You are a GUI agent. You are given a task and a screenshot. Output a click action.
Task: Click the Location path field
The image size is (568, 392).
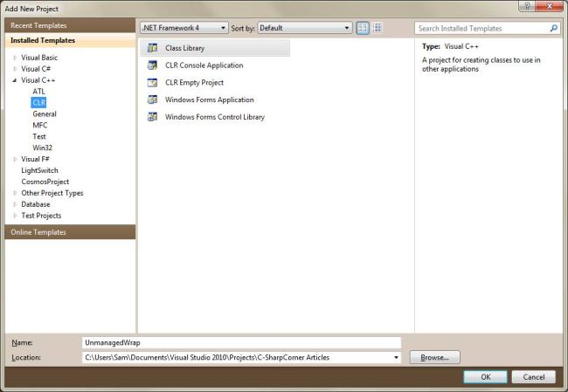tap(241, 358)
